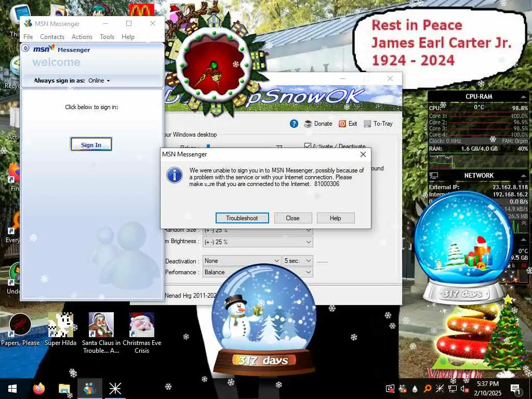The image size is (532, 399).
Task: Open the Help menu in MSN Messenger
Action: (128, 37)
